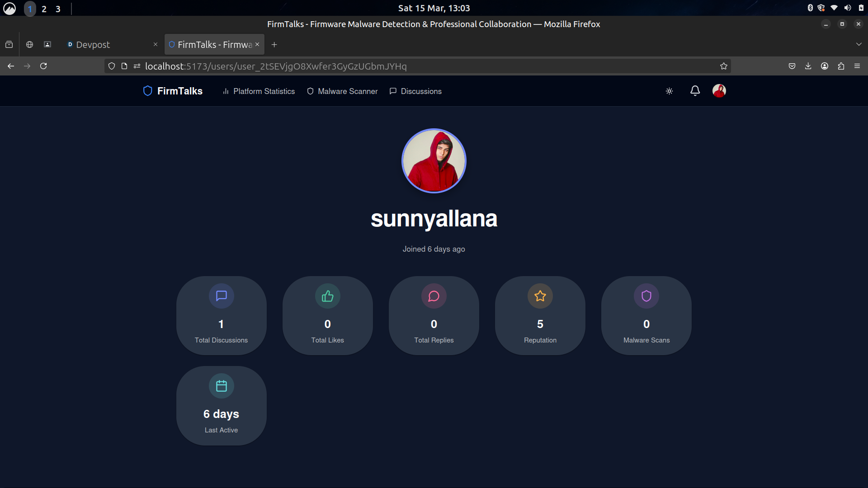868x488 pixels.
Task: Click the Malware Scans shield icon
Action: coord(646,296)
